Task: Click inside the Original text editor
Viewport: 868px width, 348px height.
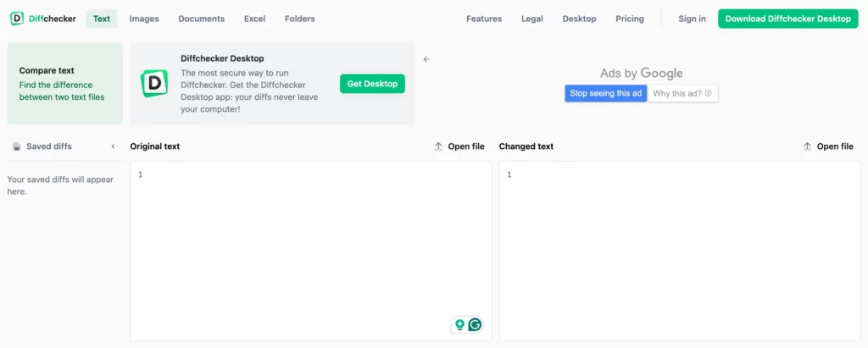Action: 310,251
